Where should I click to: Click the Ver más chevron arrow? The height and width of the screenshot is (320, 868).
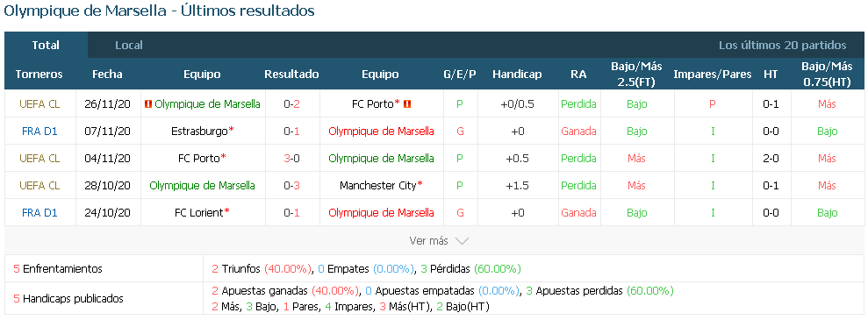tap(462, 241)
